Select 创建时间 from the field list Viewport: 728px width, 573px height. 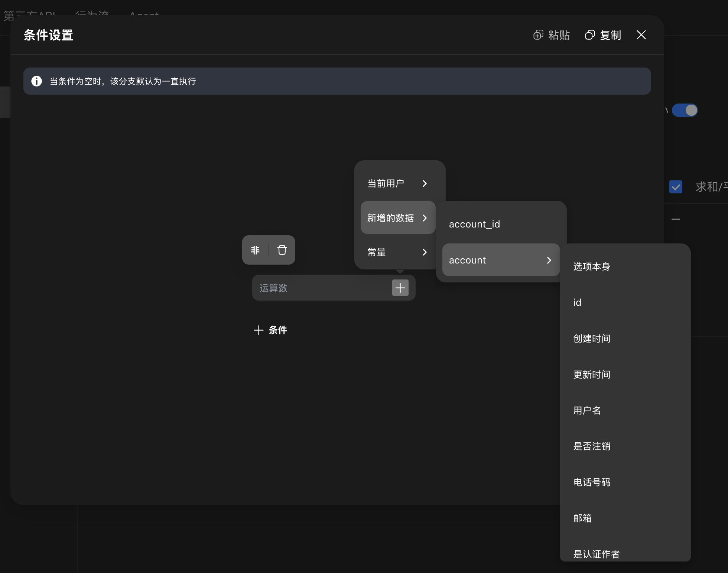592,338
